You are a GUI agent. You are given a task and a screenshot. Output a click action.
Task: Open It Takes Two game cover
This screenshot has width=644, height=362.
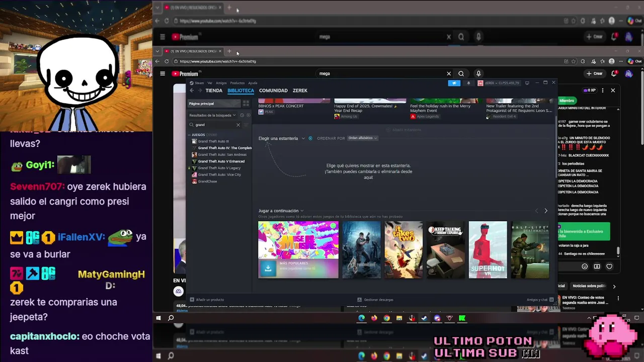click(404, 249)
